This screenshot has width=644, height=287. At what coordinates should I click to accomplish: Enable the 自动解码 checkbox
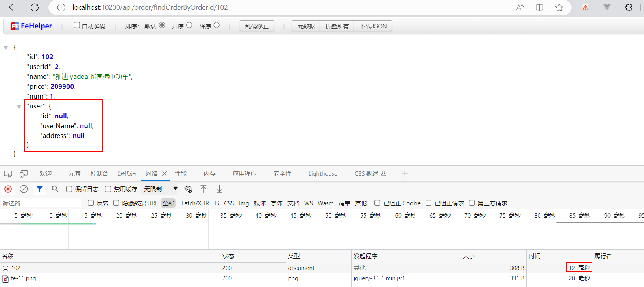point(77,25)
